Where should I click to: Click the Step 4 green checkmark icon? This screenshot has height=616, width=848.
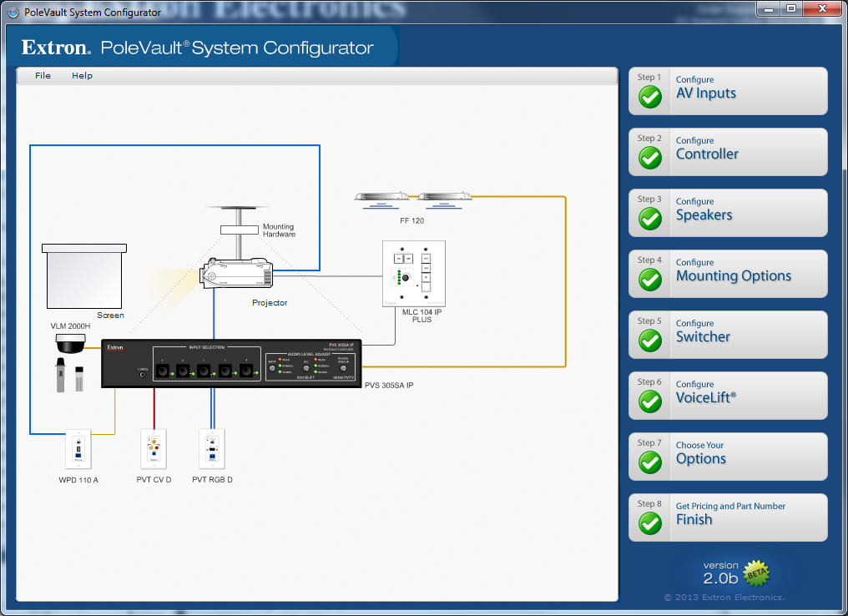650,280
